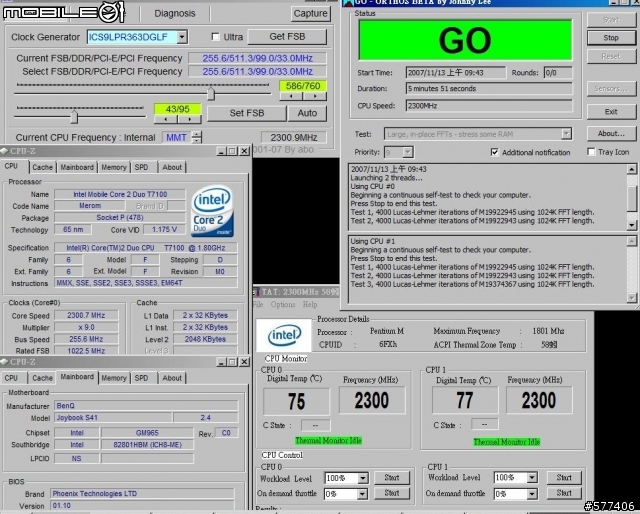Click the Auto button in SetFSB
This screenshot has height=514, width=640.
click(307, 113)
